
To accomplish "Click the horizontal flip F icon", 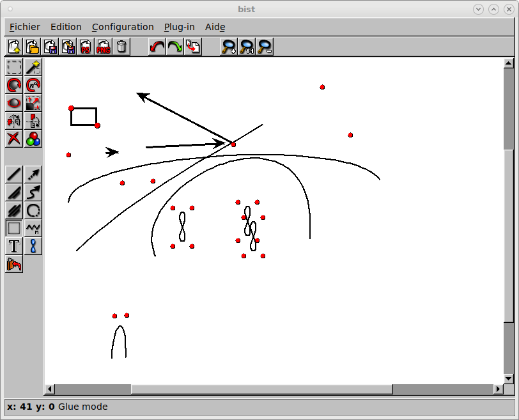I will click(14, 121).
